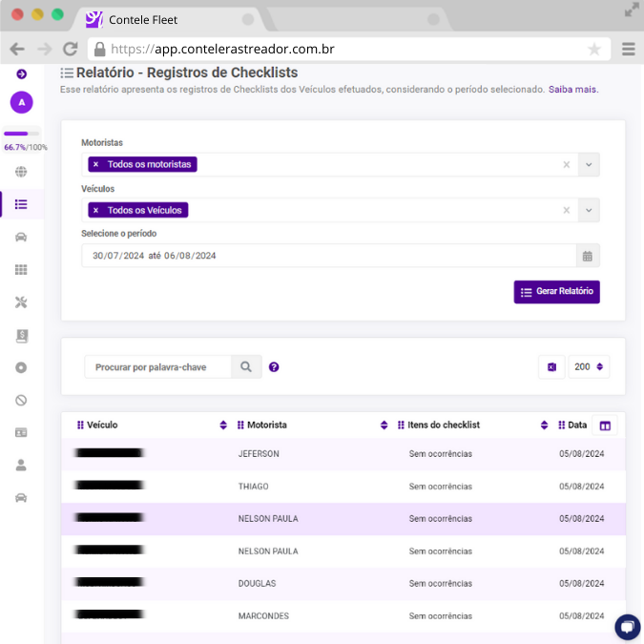Clear the Veículos field with X
This screenshot has height=644, width=644.
pos(567,210)
